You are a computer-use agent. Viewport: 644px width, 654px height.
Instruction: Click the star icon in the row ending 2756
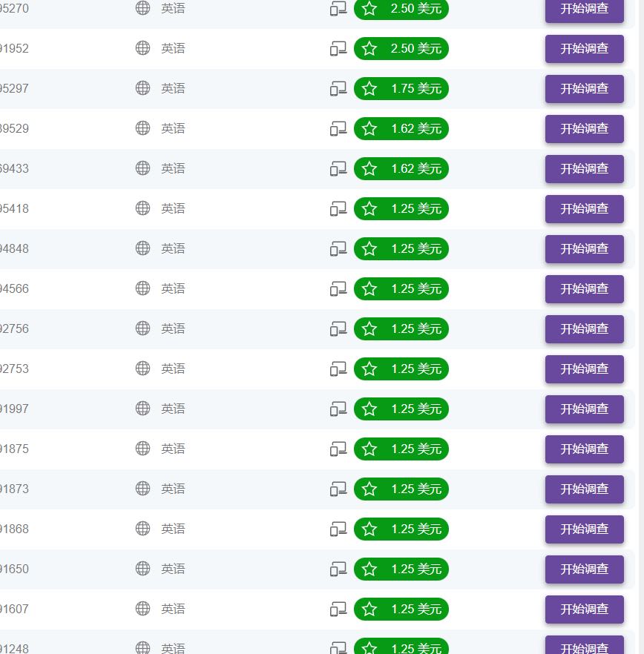tap(369, 328)
